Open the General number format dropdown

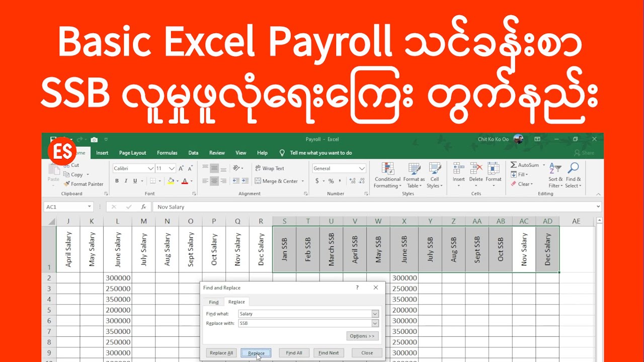362,168
